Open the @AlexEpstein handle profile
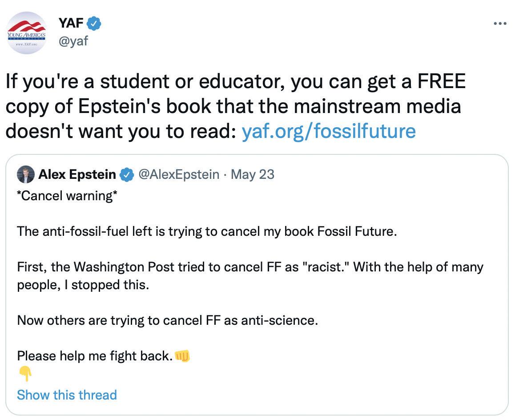The image size is (515, 420). pyautogui.click(x=179, y=174)
